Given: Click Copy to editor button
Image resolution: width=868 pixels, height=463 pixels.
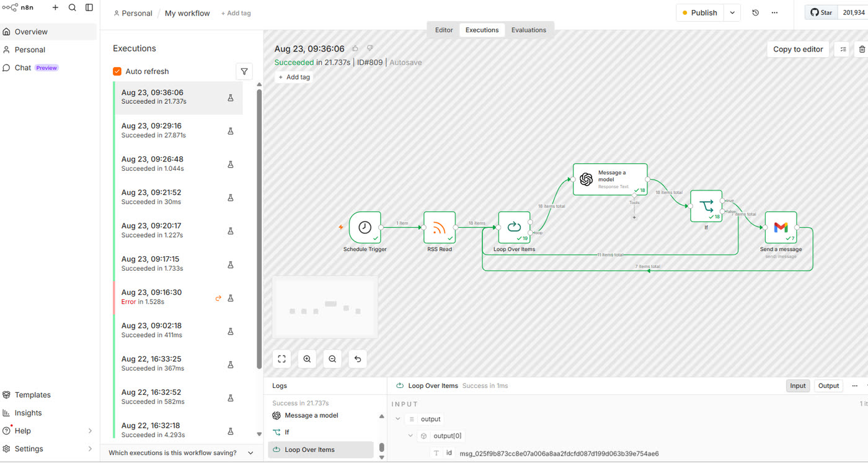Looking at the screenshot, I should [x=798, y=49].
